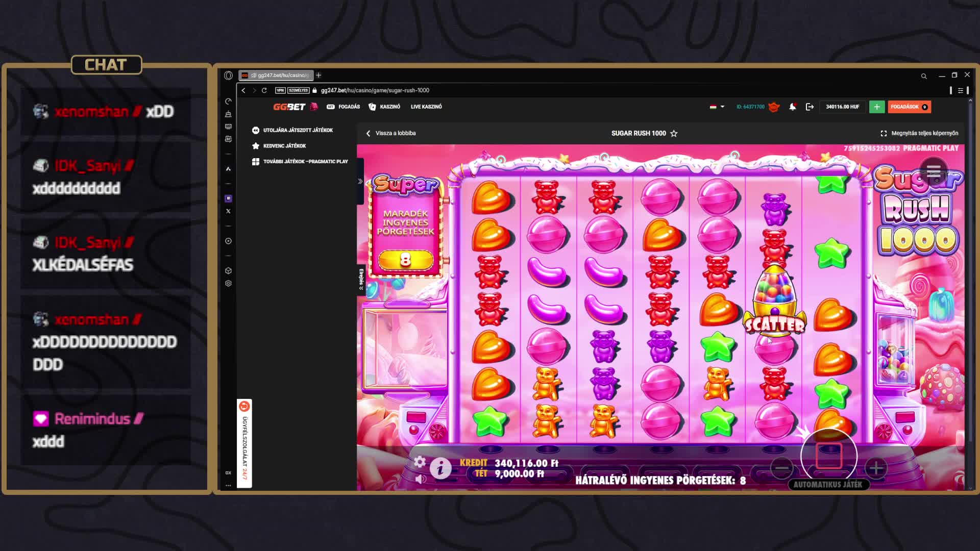Click the CHAT overlay header
Image resolution: width=980 pixels, height=551 pixels.
point(106,65)
